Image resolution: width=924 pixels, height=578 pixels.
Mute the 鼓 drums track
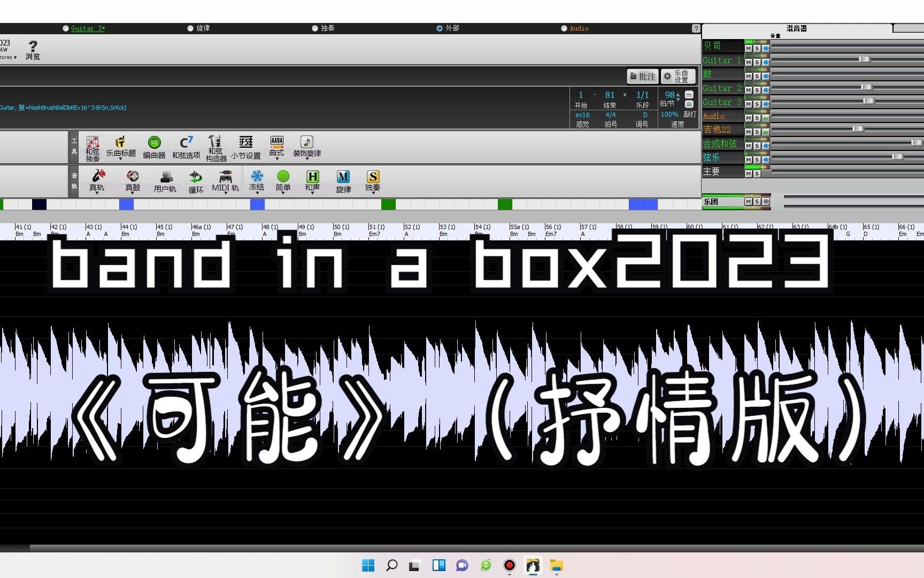(749, 76)
